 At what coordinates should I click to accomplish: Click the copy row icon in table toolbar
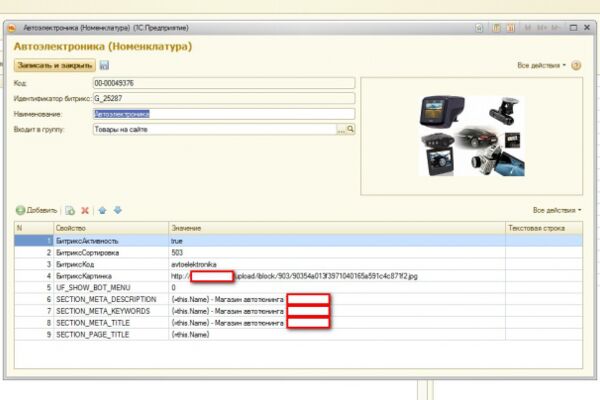[x=70, y=210]
